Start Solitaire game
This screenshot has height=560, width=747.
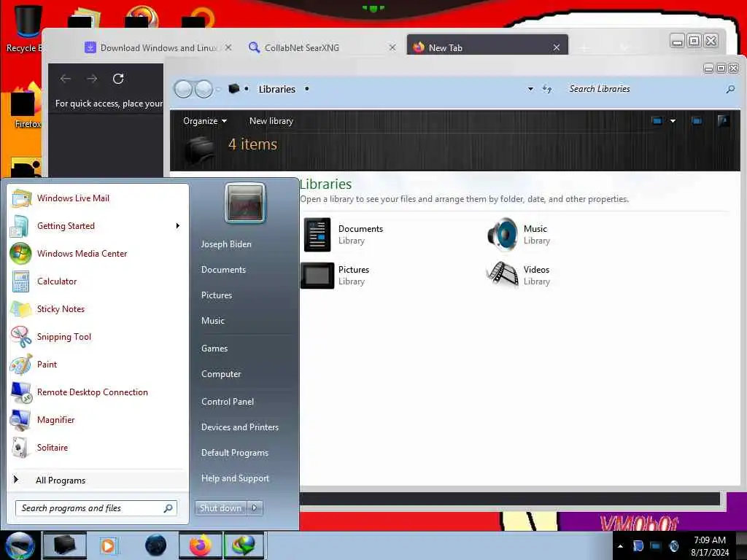(98, 447)
